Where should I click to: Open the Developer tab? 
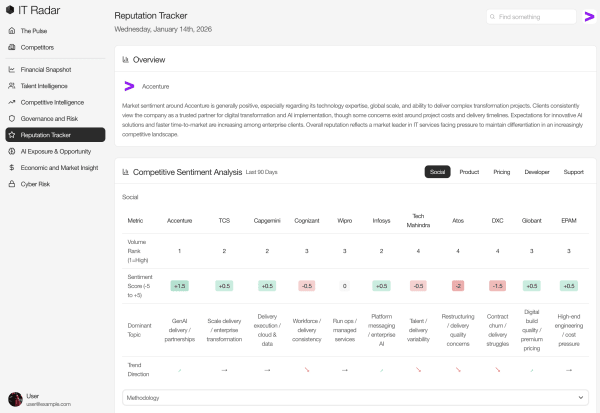(537, 172)
